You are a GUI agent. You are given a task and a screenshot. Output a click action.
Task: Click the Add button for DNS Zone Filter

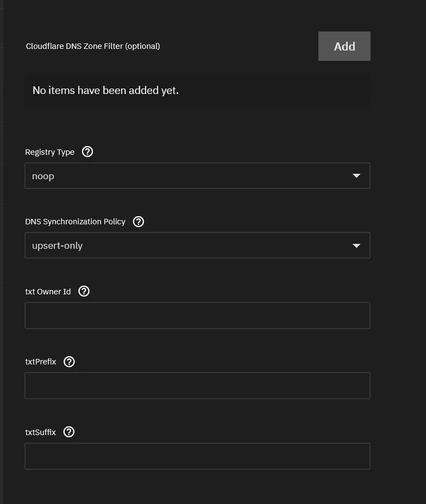[x=344, y=46]
